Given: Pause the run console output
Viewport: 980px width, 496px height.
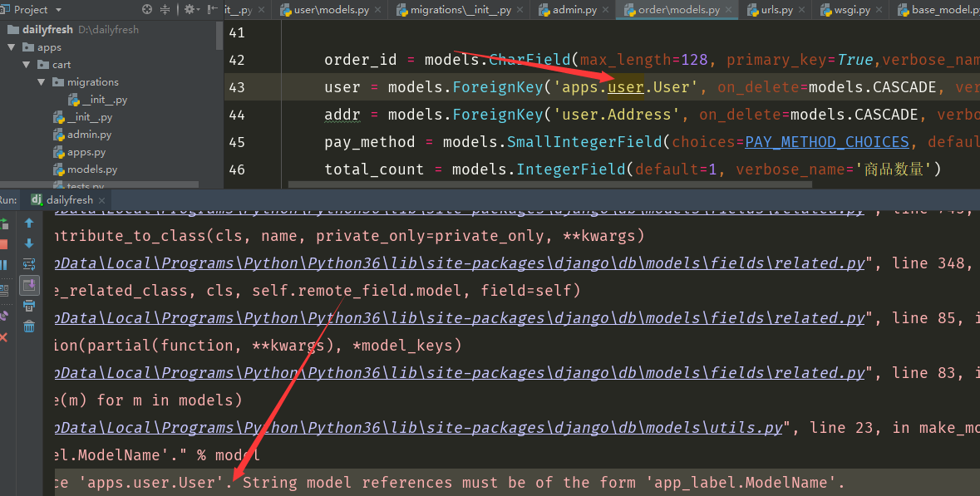Looking at the screenshot, I should 4,265.
